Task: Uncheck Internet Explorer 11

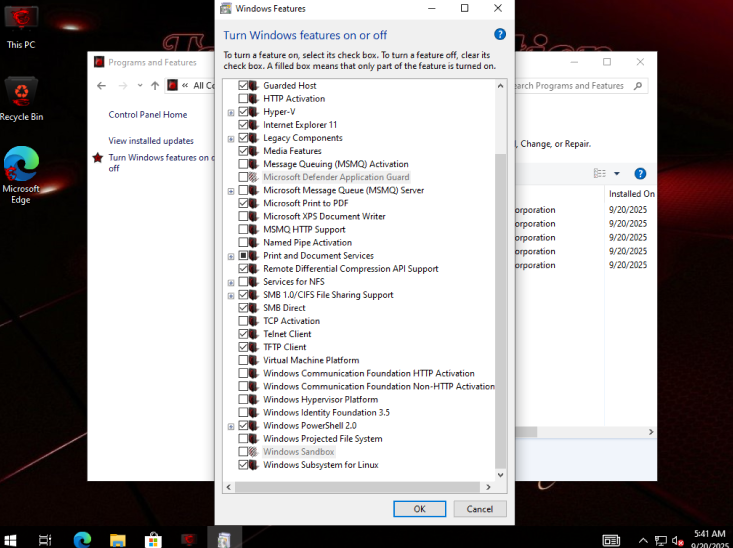Action: pos(243,125)
